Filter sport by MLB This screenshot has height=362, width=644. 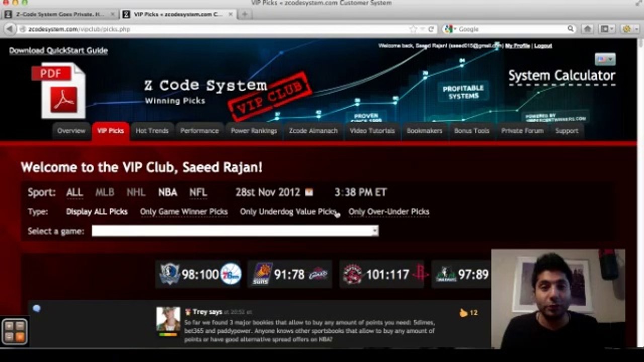[105, 192]
